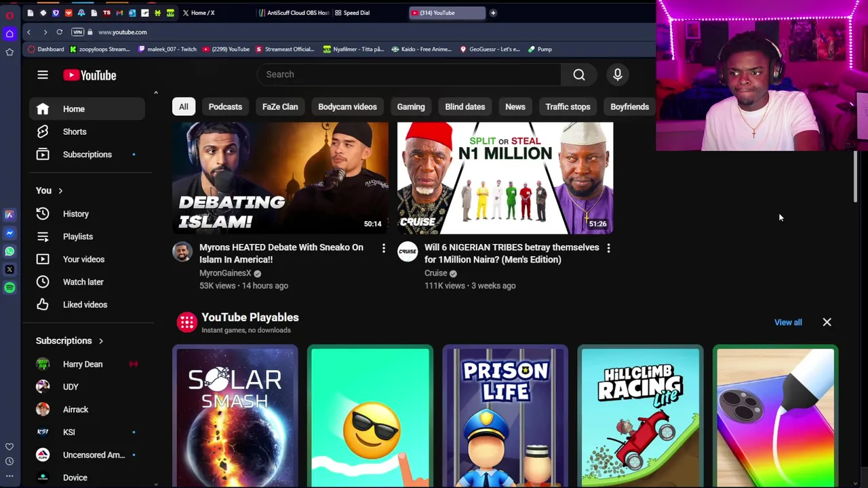868x488 pixels.
Task: Open Subscriptions in the sidebar
Action: [87, 155]
